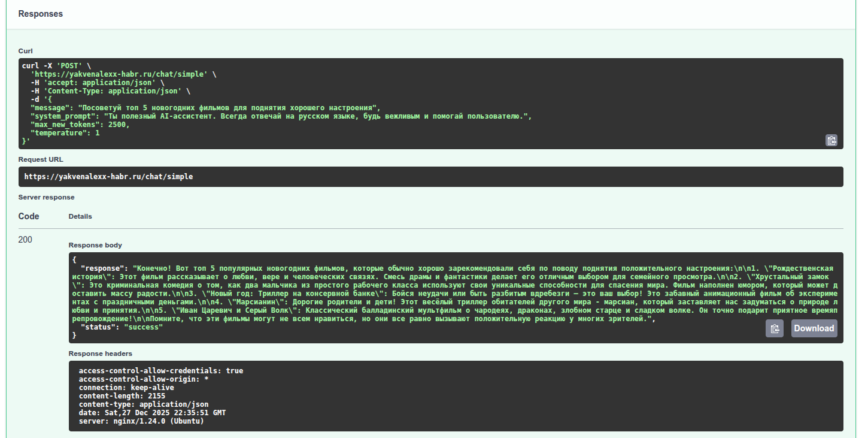
Task: Click the 200 status code
Action: (x=25, y=240)
